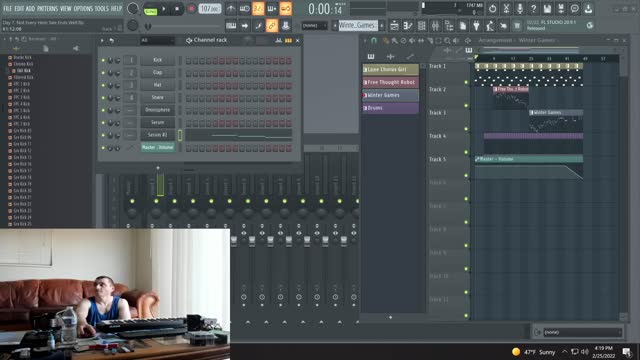Toggle auto-scroll arrow icon

244,26
